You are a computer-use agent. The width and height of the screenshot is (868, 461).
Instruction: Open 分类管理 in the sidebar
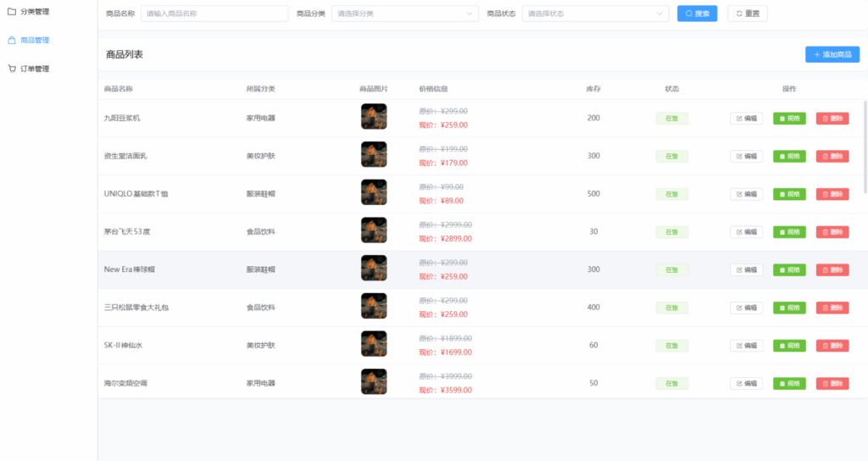point(34,12)
